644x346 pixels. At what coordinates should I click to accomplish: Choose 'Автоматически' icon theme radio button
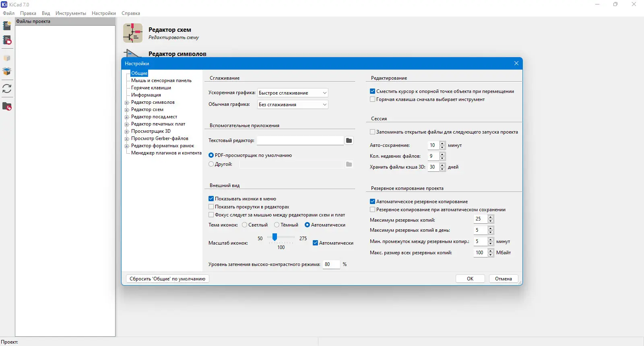(307, 225)
